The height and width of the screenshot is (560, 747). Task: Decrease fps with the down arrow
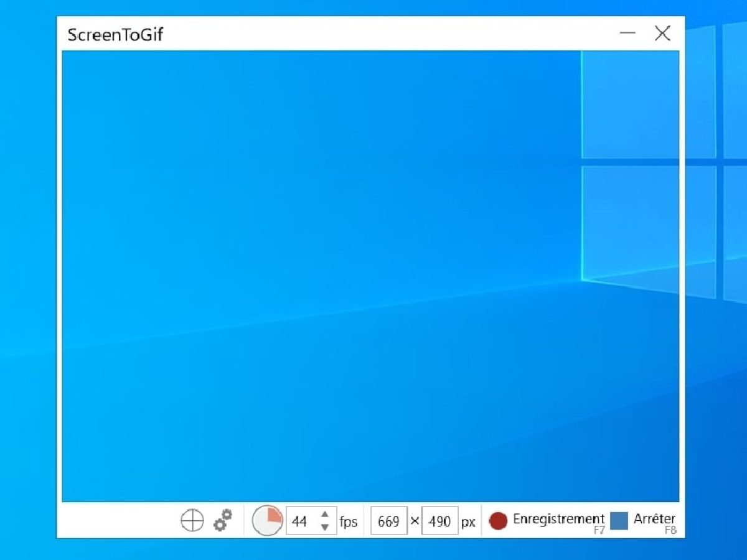(x=324, y=527)
